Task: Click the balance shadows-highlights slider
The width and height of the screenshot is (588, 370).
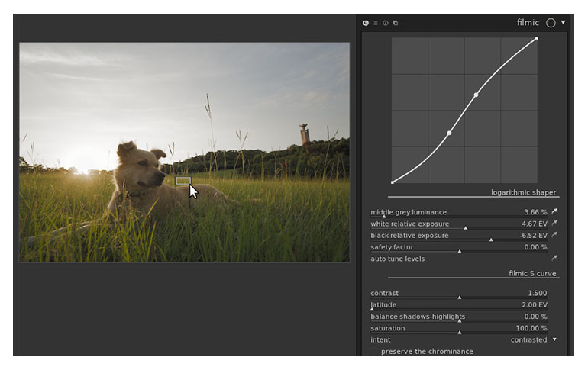Action: pyautogui.click(x=458, y=317)
